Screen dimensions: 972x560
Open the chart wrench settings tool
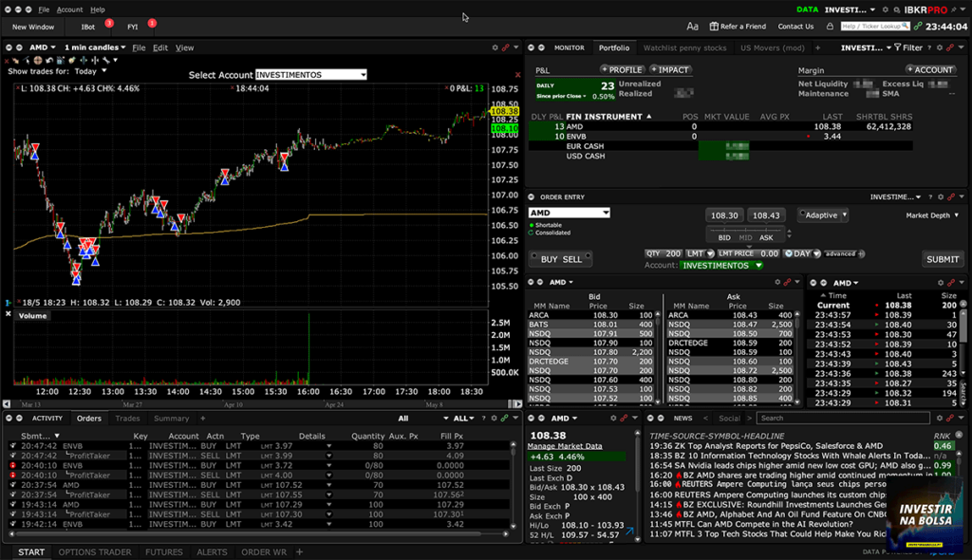pyautogui.click(x=106, y=60)
